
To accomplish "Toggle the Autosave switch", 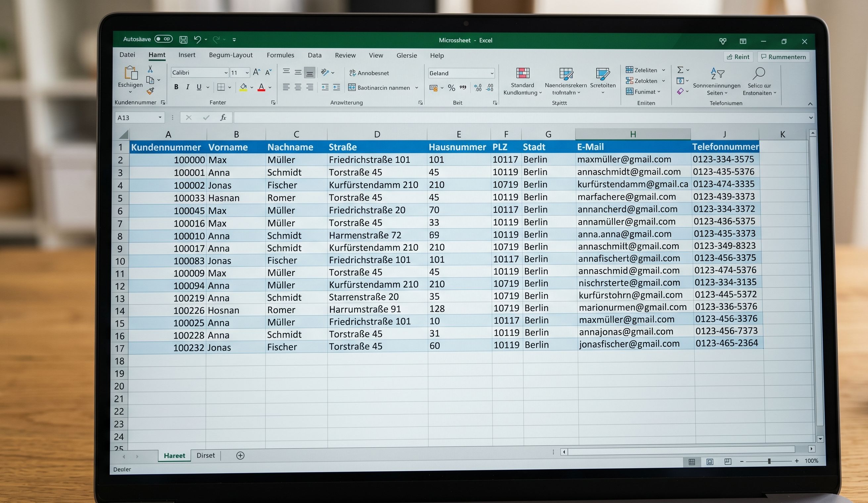I will 164,39.
